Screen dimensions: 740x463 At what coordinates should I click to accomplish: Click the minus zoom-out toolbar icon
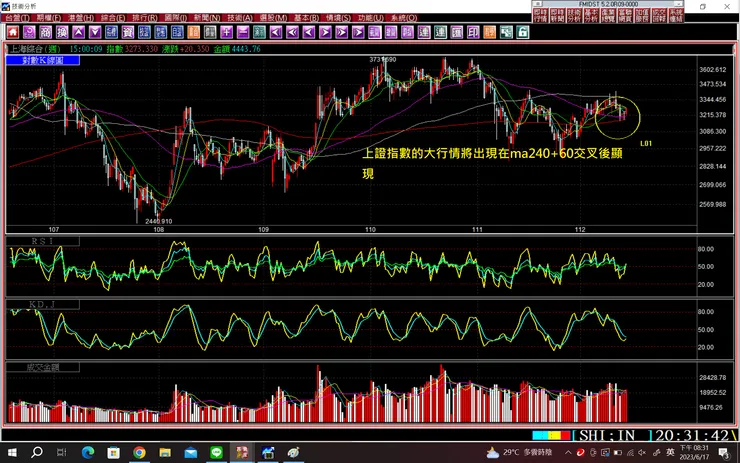[243, 32]
